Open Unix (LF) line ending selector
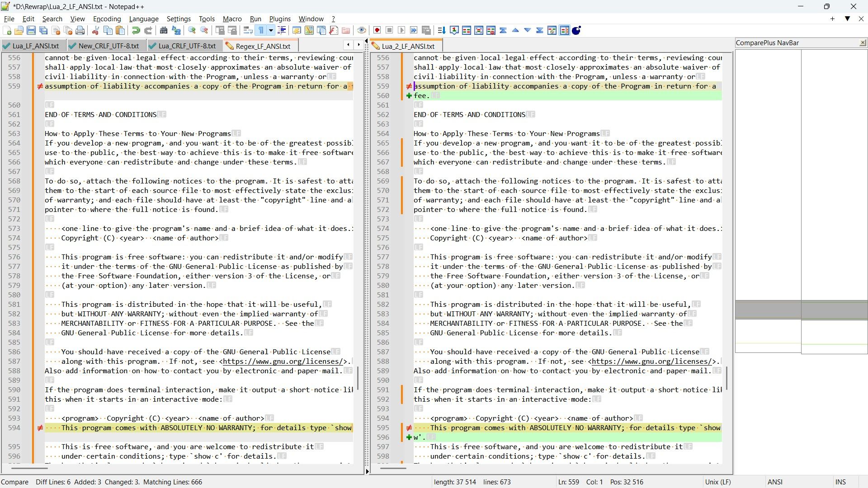This screenshot has height=488, width=868. click(x=718, y=482)
